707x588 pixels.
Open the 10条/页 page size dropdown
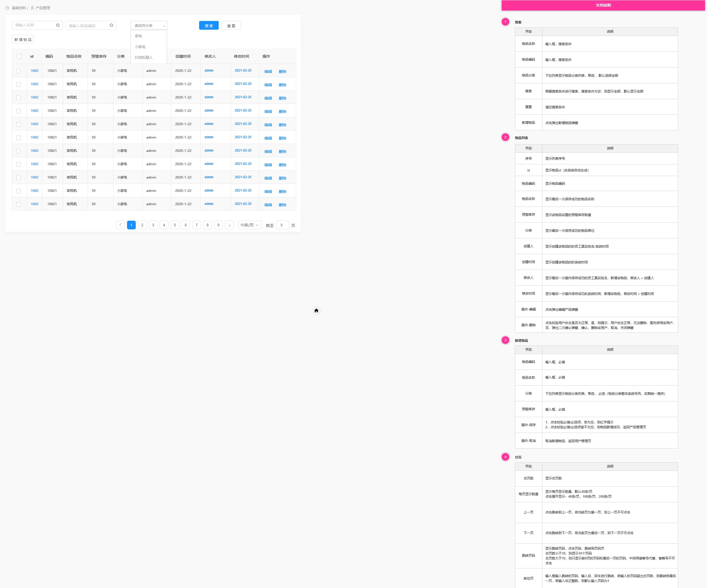pos(250,225)
